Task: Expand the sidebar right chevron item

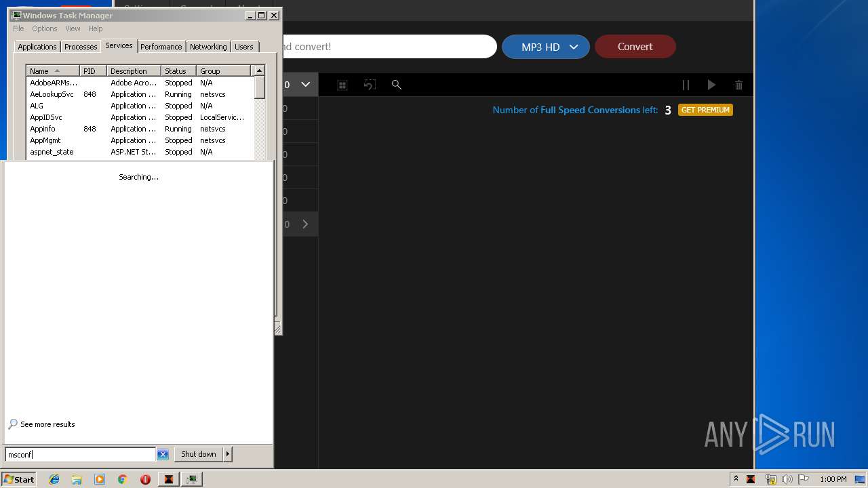Action: coord(305,224)
